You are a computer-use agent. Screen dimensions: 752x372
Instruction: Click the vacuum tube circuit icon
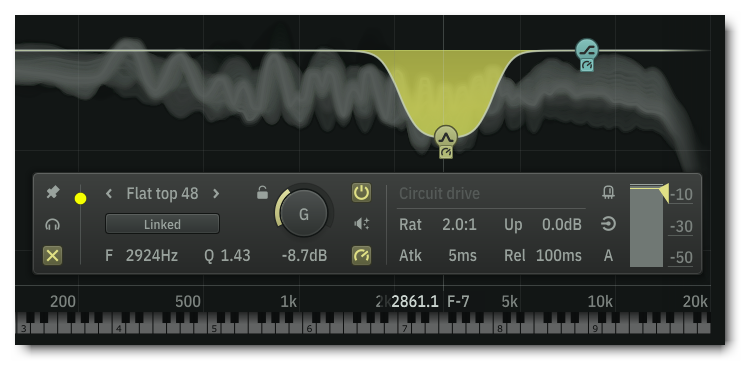click(x=608, y=193)
